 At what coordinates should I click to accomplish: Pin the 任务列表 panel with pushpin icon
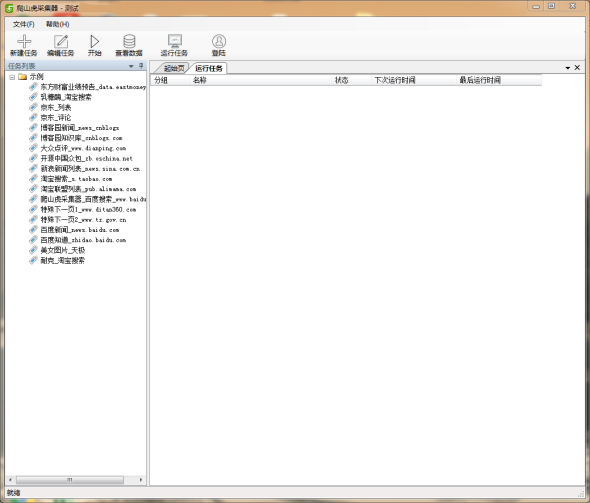tap(141, 66)
